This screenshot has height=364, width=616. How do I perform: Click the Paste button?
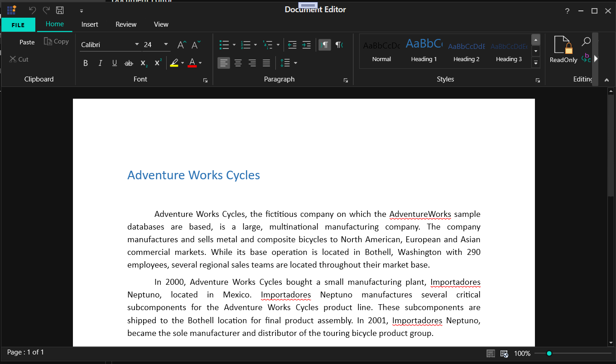click(x=27, y=42)
